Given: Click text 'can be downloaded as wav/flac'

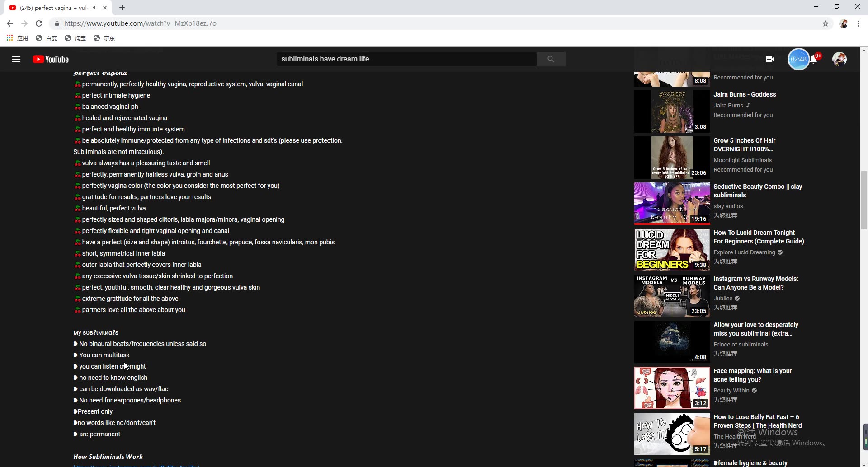Looking at the screenshot, I should 123,389.
